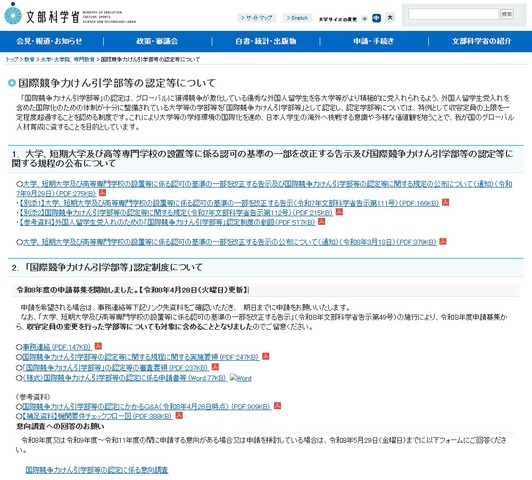Image resolution: width=532 pixels, height=480 pixels.
Task: Open 事務連絡 (PDF:147KB) link
Action: [57, 347]
